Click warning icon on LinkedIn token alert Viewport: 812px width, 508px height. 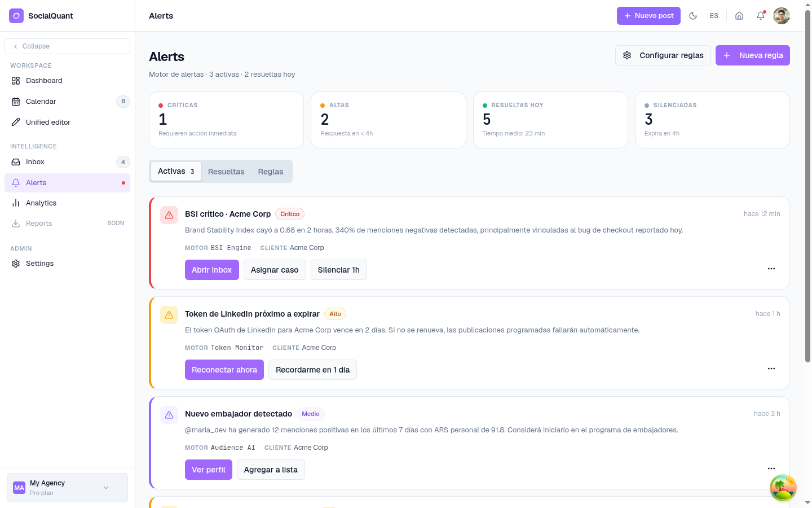(x=169, y=315)
